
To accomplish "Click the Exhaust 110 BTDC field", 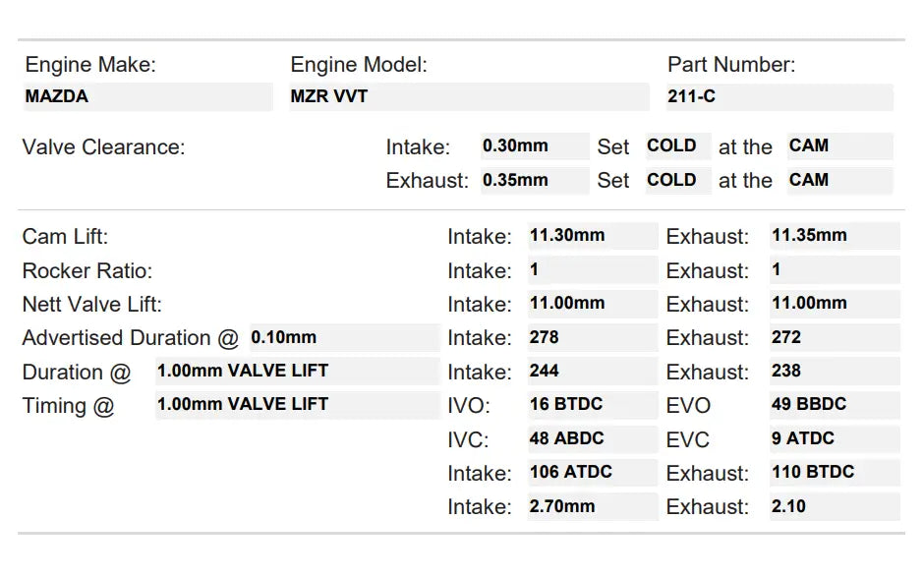I will [x=834, y=473].
